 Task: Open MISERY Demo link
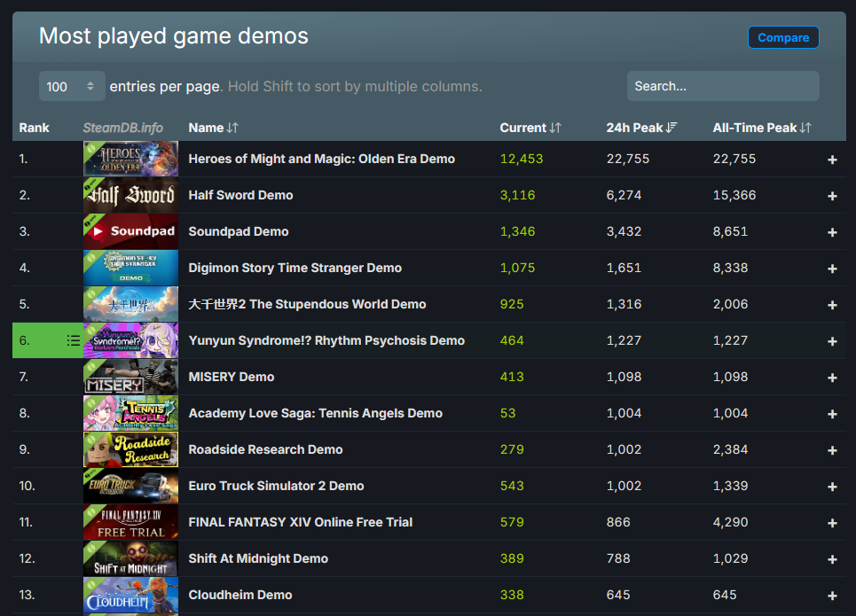tap(232, 377)
